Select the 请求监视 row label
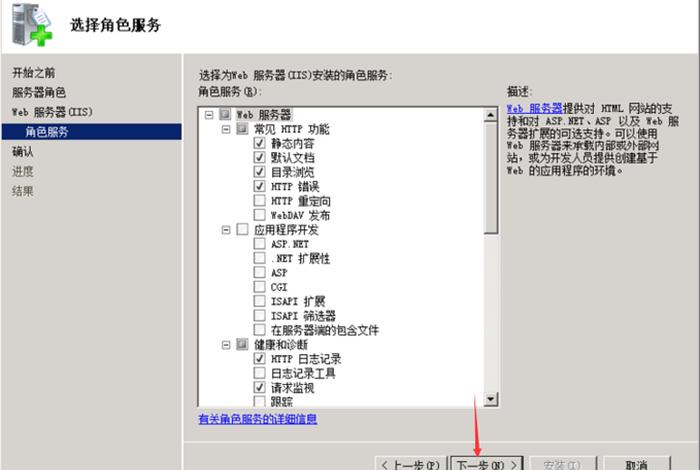 (x=293, y=387)
